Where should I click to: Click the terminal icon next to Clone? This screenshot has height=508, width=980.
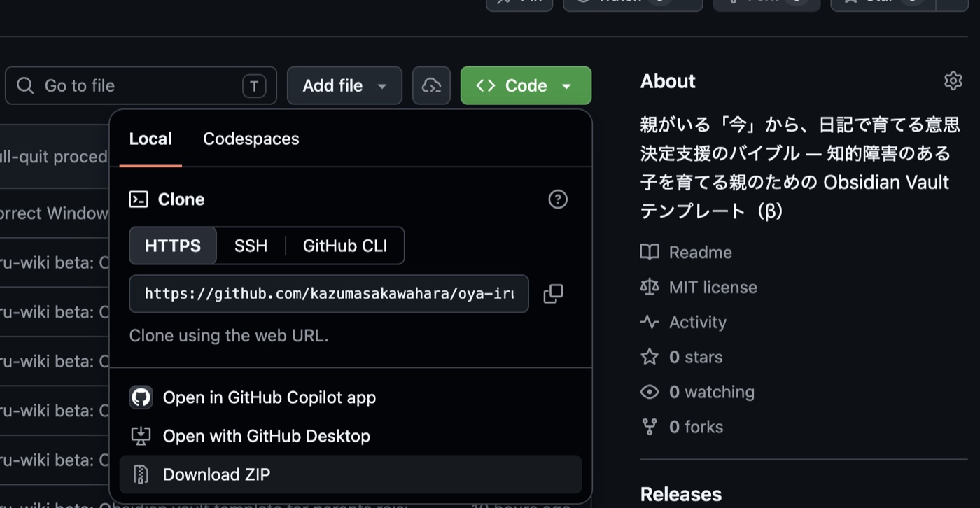(x=139, y=199)
